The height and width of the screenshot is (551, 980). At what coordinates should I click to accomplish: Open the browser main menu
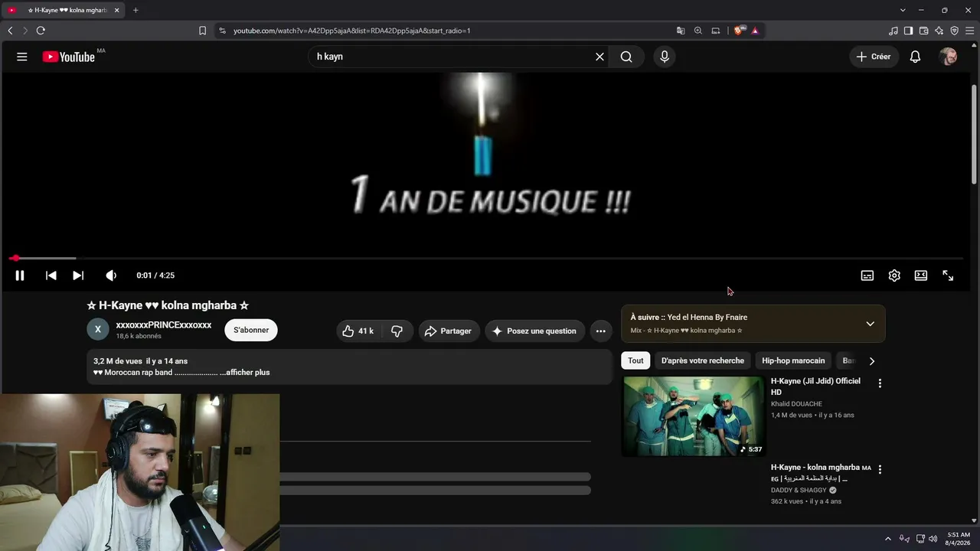point(970,31)
